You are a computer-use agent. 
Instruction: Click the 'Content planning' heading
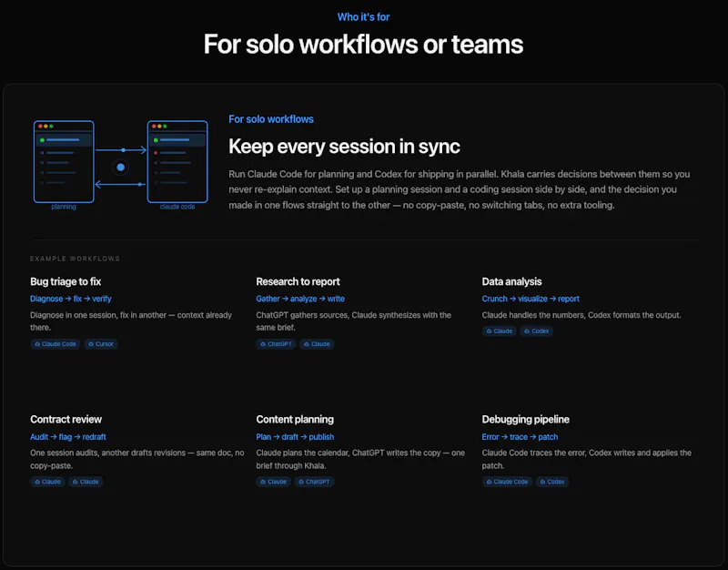[295, 420]
